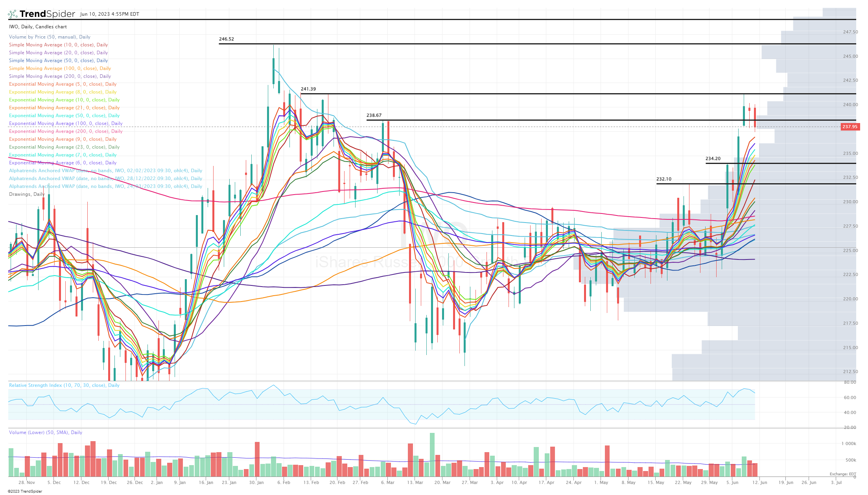Screen dimensions: 868x495
Task: Select the Exponential Moving Average (21) legend entry
Action: pyautogui.click(x=64, y=108)
